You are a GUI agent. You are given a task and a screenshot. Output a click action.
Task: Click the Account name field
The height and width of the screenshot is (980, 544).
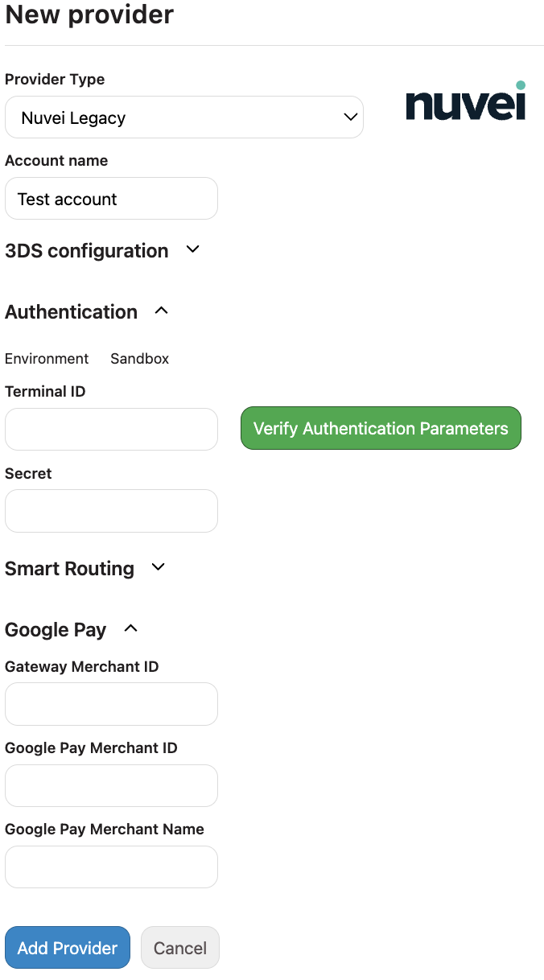pyautogui.click(x=111, y=199)
